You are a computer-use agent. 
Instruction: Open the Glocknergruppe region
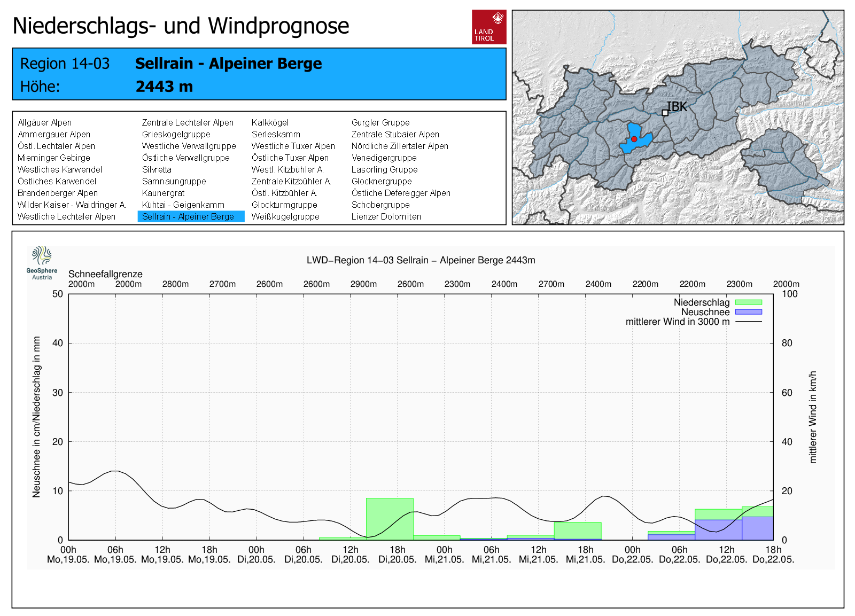pyautogui.click(x=382, y=182)
